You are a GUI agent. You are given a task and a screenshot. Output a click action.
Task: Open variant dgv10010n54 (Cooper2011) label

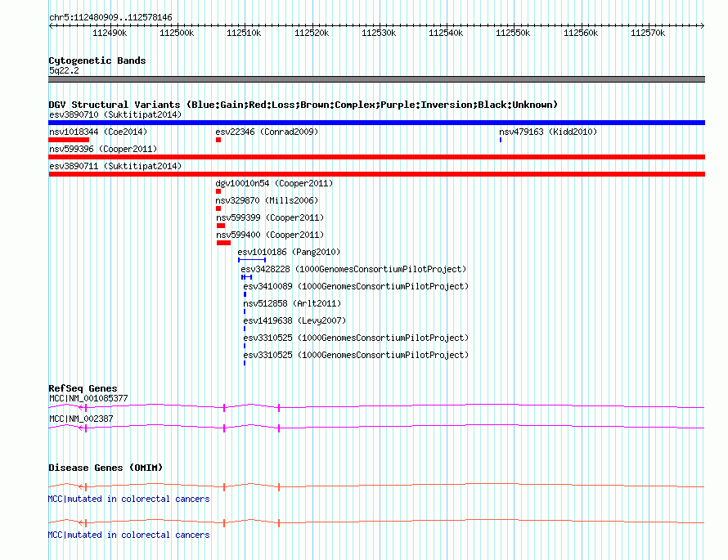click(x=274, y=183)
